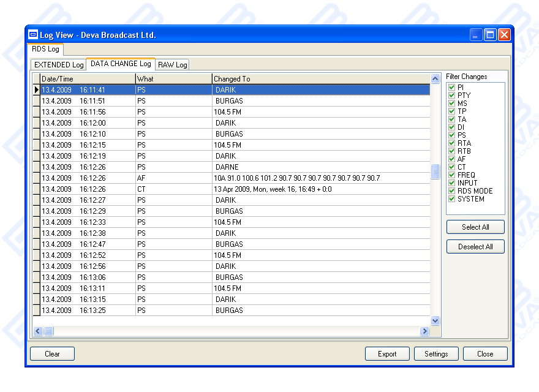Minimize the Log View window
This screenshot has height=392, width=539.
point(476,35)
